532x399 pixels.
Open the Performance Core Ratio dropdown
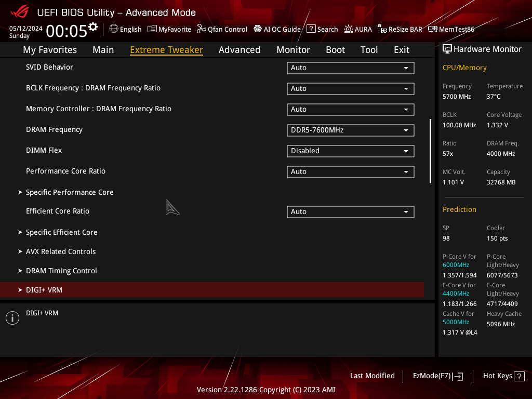click(x=351, y=171)
